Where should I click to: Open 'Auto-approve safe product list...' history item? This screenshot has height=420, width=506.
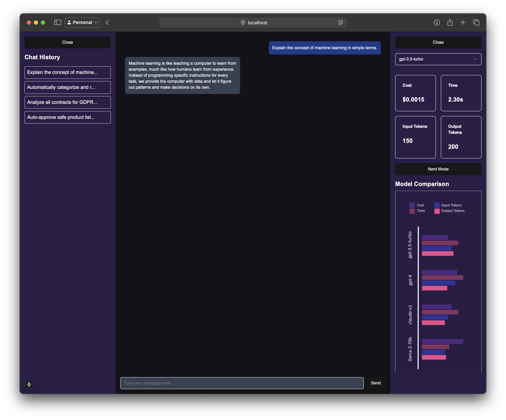coord(67,117)
